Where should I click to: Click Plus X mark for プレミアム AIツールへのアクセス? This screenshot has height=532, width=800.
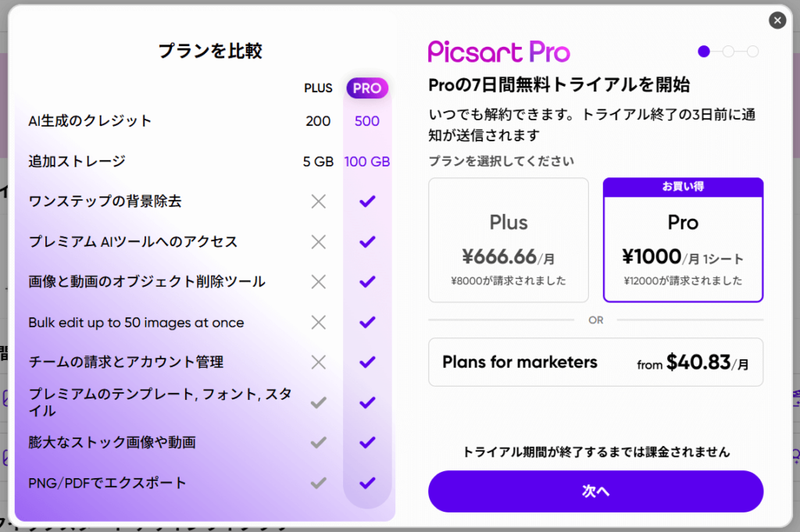pyautogui.click(x=318, y=242)
